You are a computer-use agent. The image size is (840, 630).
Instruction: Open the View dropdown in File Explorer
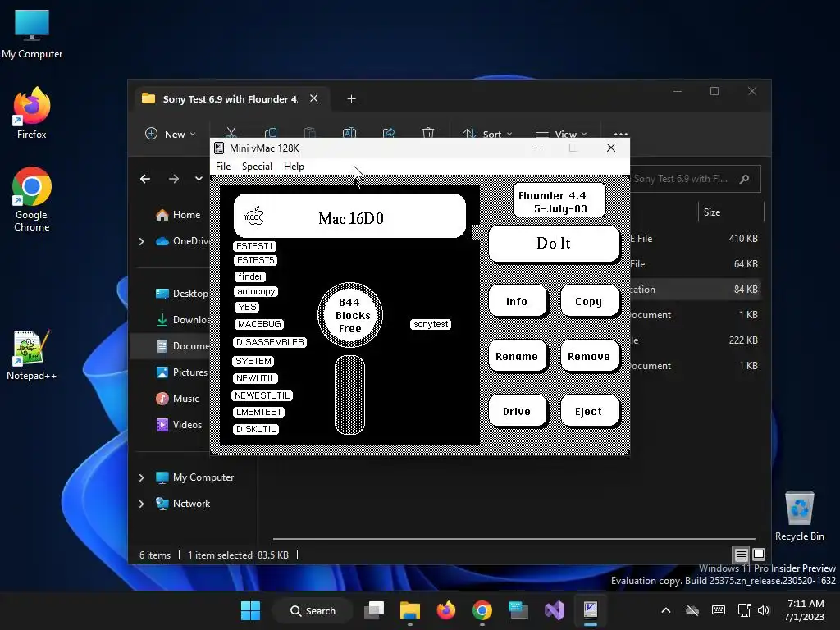pyautogui.click(x=561, y=134)
